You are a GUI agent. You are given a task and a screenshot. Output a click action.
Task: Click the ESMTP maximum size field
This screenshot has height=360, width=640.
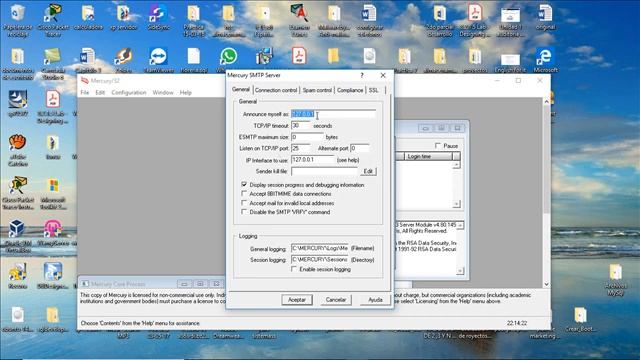[307, 137]
